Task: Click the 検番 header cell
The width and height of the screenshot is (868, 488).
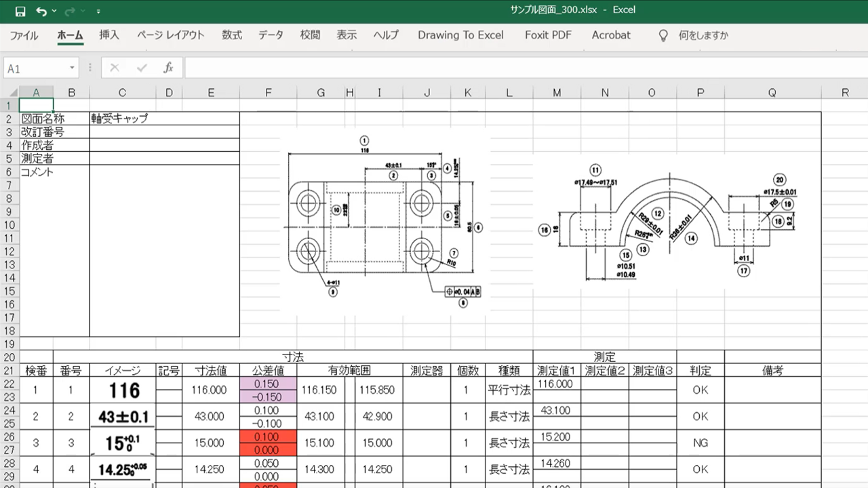Action: 36,370
